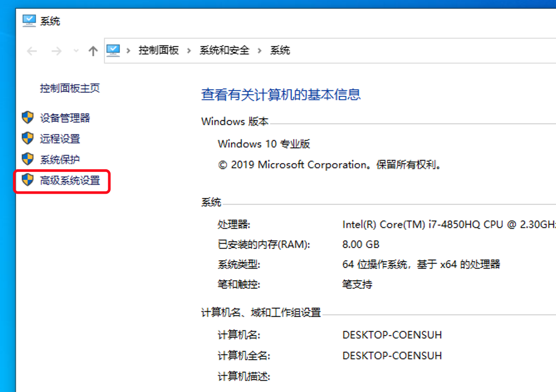Screen dimensions: 556x392
Task: Click the 8.00 GB RAM value
Action: pyautogui.click(x=361, y=245)
